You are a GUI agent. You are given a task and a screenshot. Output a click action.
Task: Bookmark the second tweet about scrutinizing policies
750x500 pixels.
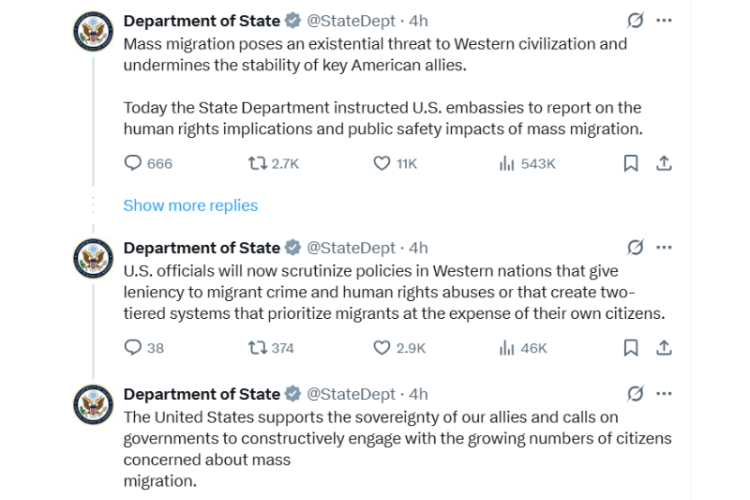630,348
